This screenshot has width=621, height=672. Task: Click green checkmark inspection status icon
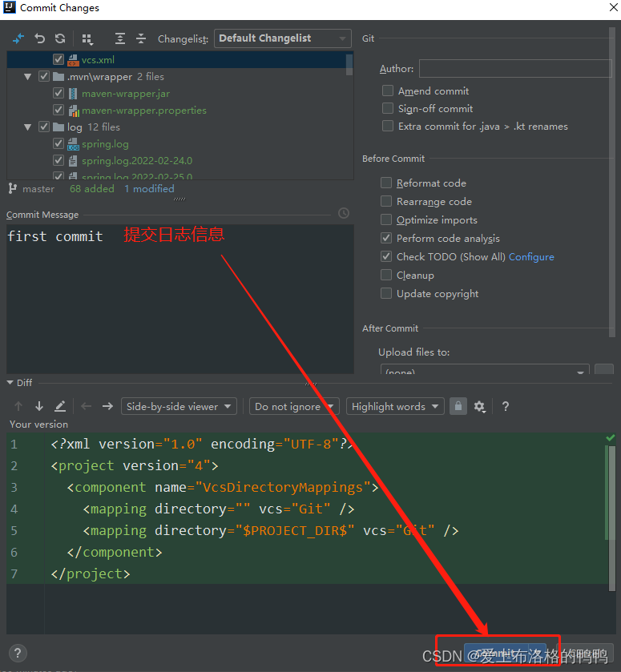tap(611, 437)
